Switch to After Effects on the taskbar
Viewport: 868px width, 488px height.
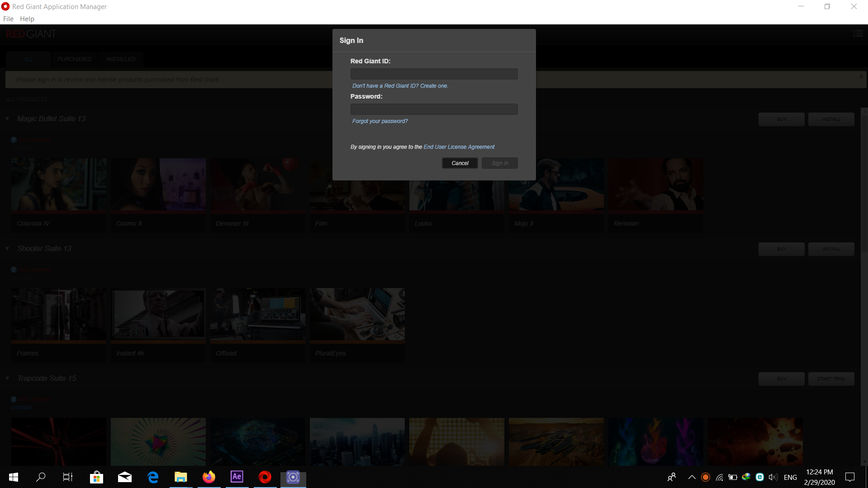(x=237, y=477)
